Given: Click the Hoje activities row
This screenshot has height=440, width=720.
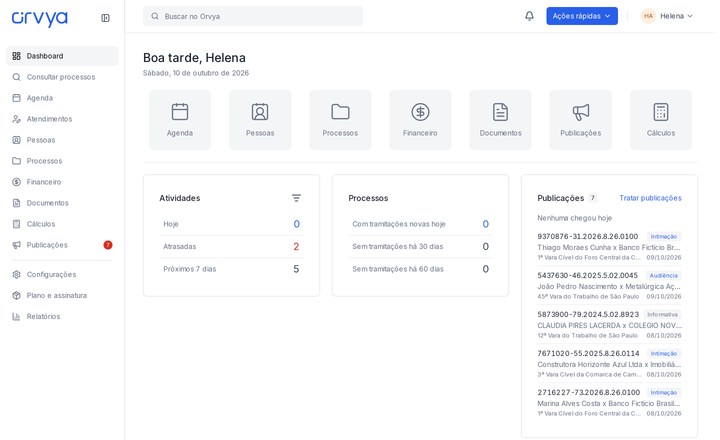Looking at the screenshot, I should 231,224.
